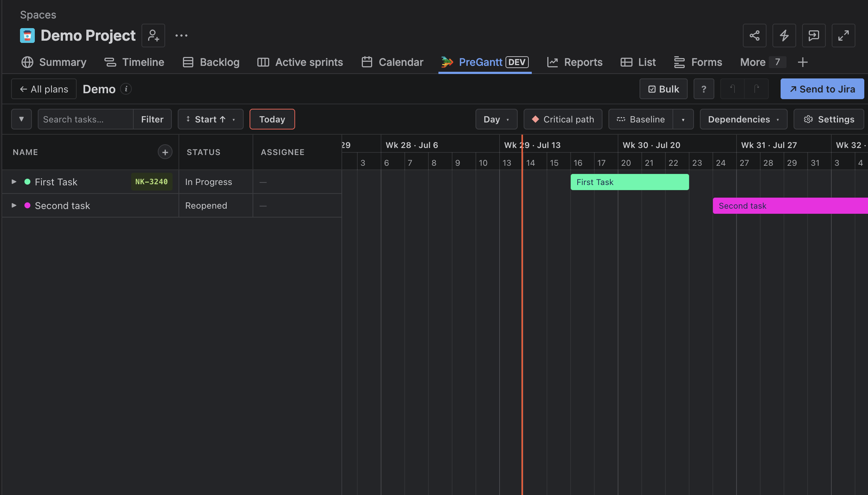Expand the First Task row
Viewport: 868px width, 495px height.
14,182
